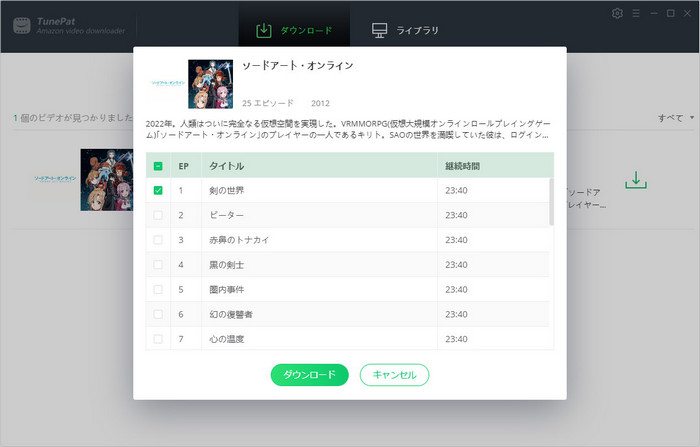Uncheck episode 1 剣の世界
Screen dimensions: 700x447
click(158, 191)
